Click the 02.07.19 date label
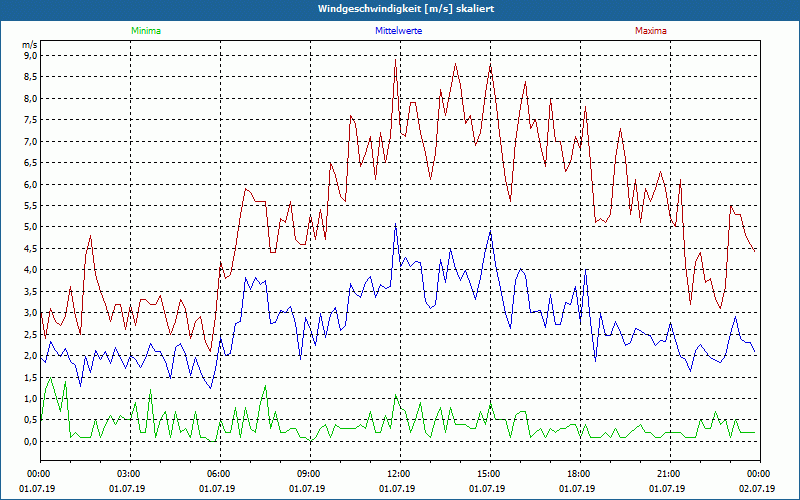 pyautogui.click(x=757, y=488)
